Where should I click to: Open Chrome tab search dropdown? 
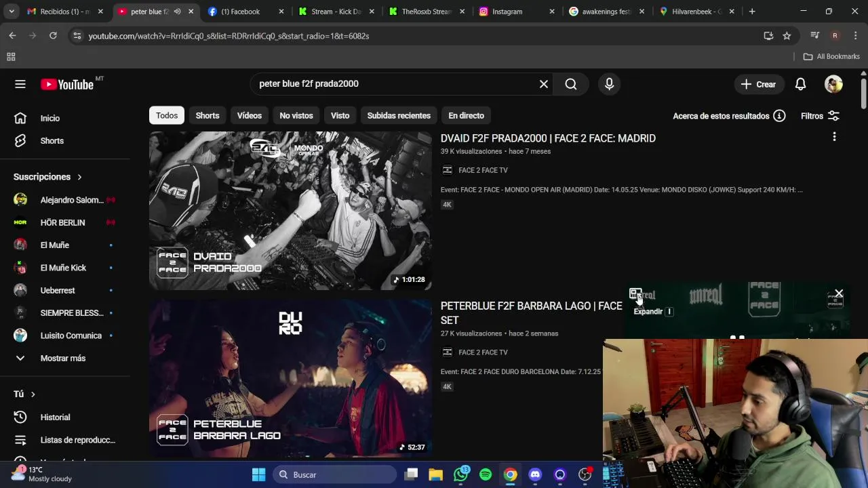click(x=12, y=12)
